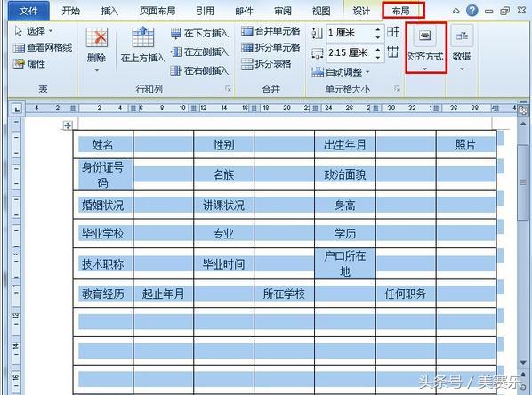Switch to the 开始 ribbon tab
The width and height of the screenshot is (532, 395).
pyautogui.click(x=71, y=11)
